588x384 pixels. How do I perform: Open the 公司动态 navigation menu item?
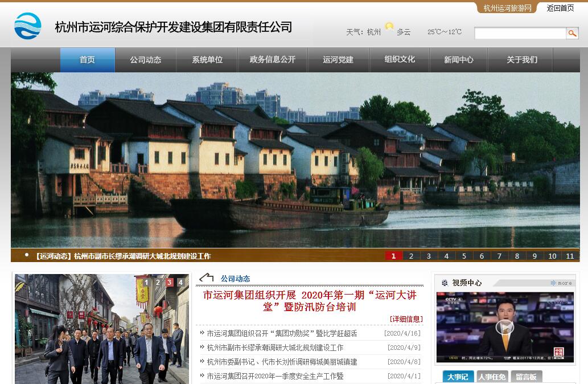(x=146, y=60)
